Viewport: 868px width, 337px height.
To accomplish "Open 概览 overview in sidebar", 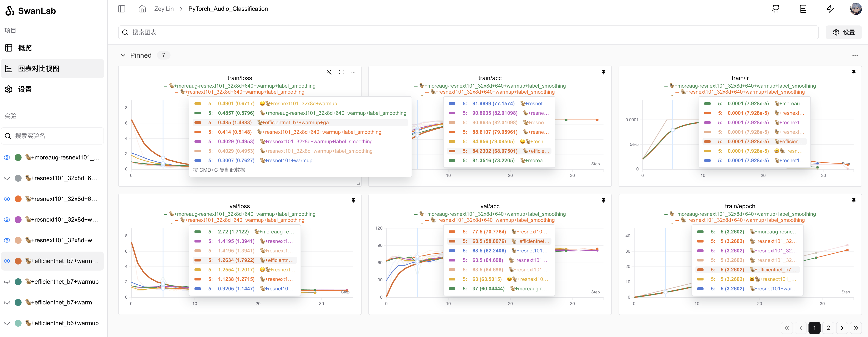I will [25, 48].
